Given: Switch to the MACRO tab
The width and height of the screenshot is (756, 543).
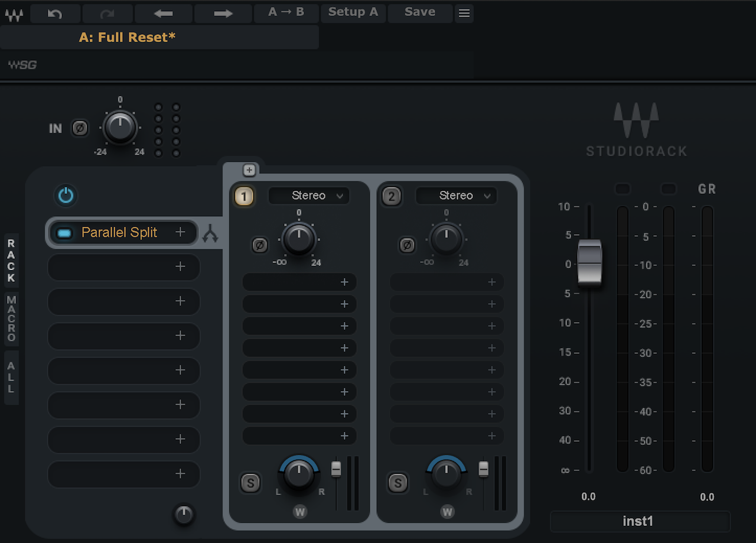Looking at the screenshot, I should click(11, 318).
